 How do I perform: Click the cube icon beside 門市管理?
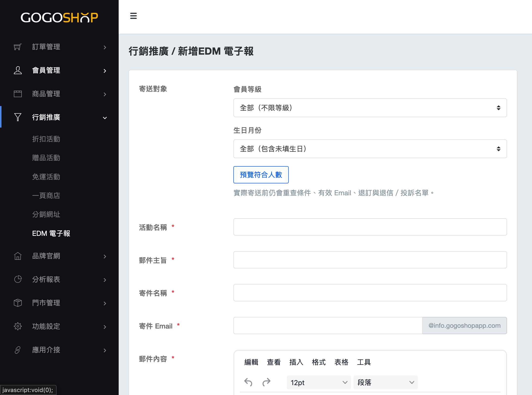click(x=18, y=303)
